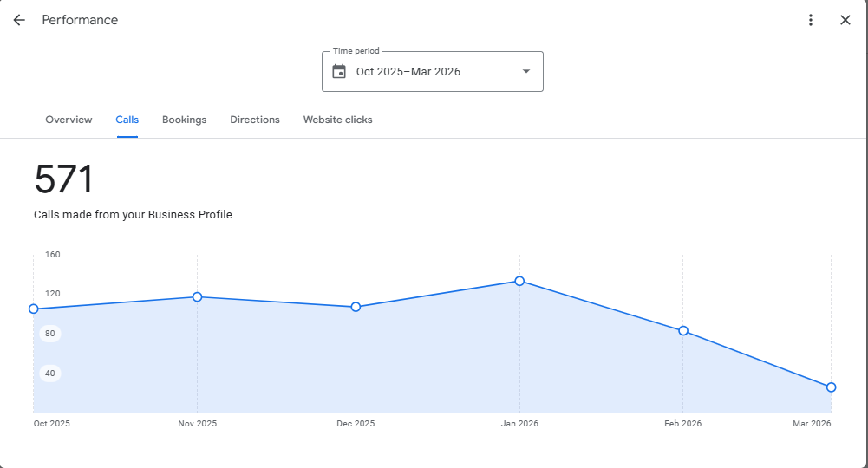Viewport: 868px width, 468px height.
Task: Click the Mar 2026 data point
Action: 831,387
